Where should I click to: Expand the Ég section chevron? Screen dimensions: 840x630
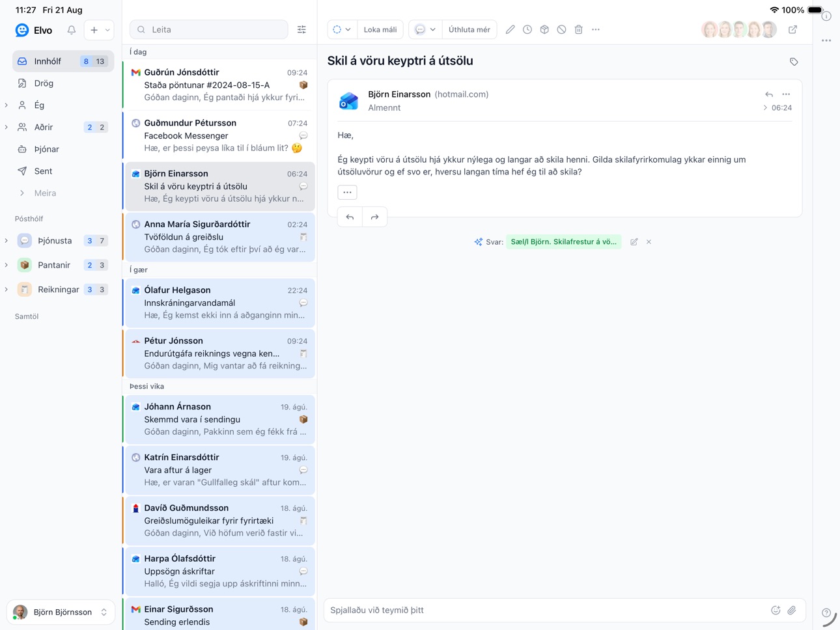pos(7,105)
